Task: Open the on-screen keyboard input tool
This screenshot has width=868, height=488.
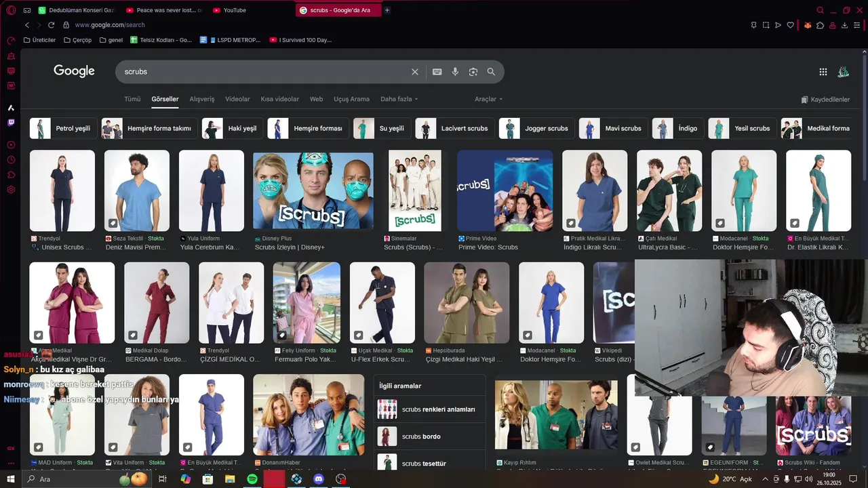Action: 437,72
